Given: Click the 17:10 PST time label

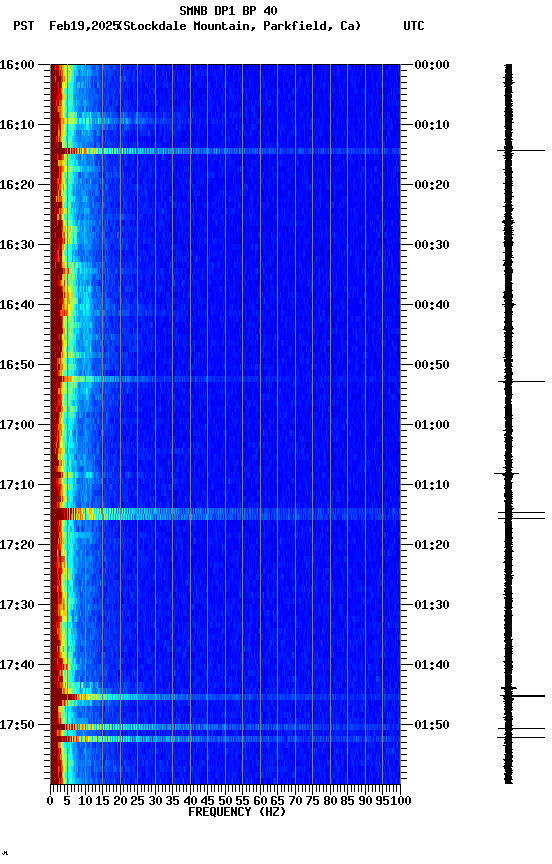Looking at the screenshot, I should [x=17, y=485].
